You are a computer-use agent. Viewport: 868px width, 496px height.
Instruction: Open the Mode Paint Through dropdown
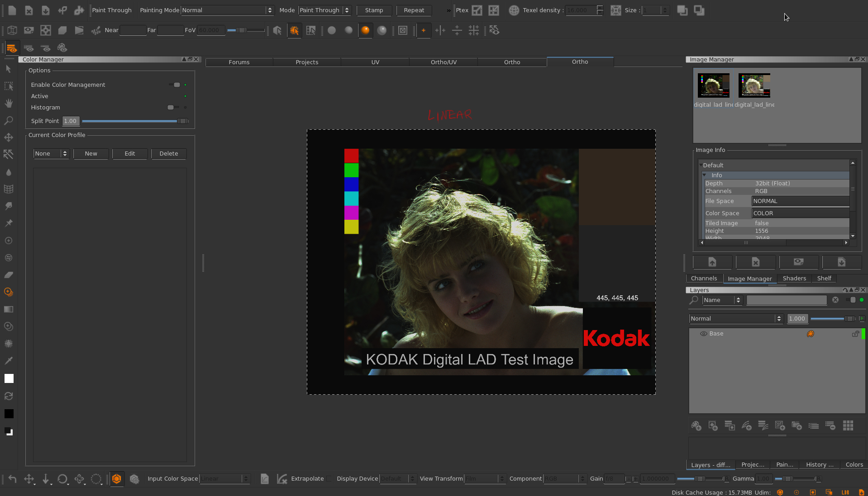(x=324, y=10)
